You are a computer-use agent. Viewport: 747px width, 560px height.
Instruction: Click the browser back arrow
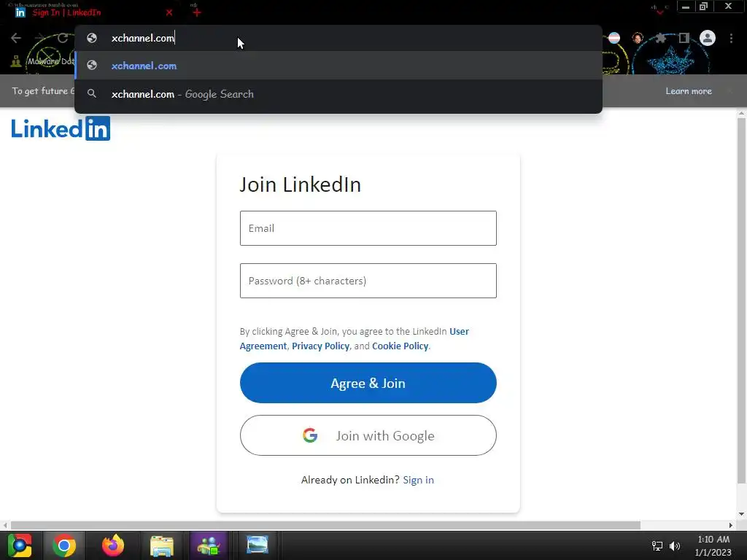pos(16,38)
